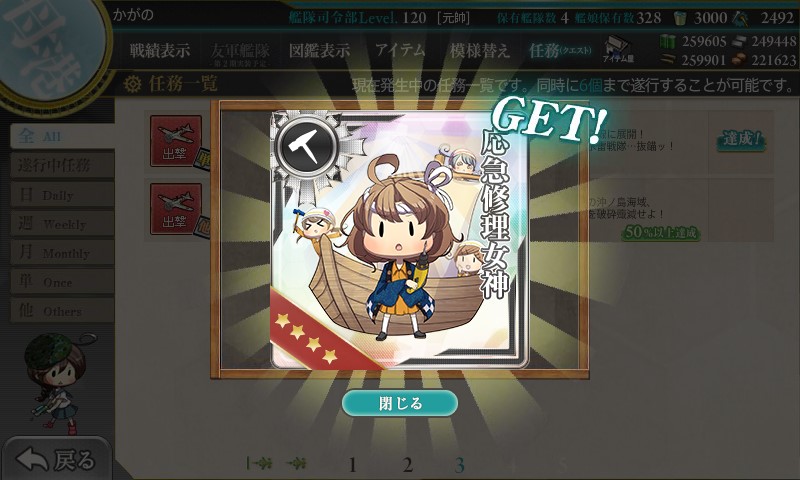
Task: Filter quests by 週 Weekly
Action: [62, 223]
